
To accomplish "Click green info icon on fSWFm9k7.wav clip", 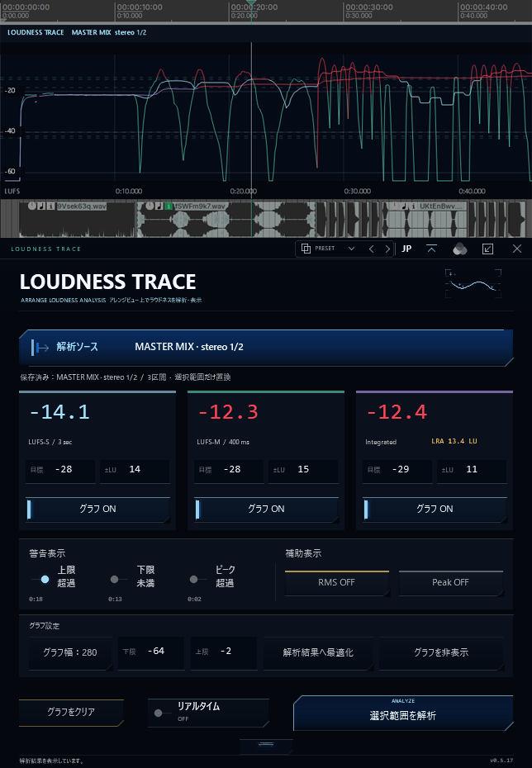I will pyautogui.click(x=168, y=206).
